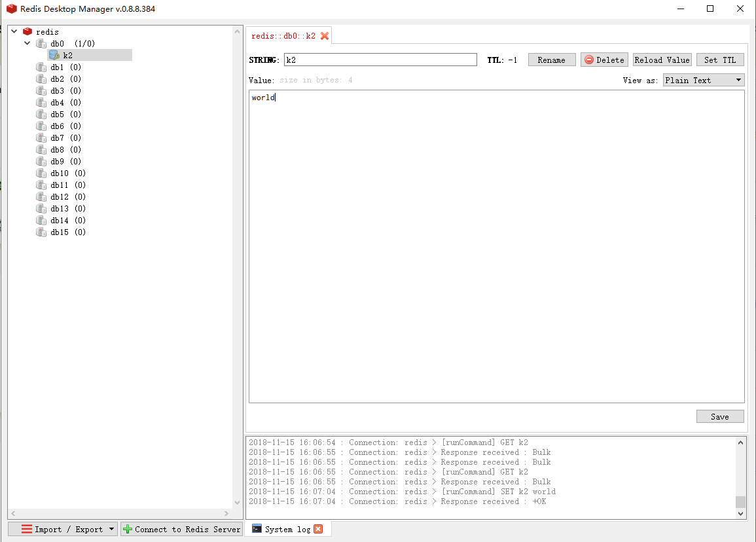Click the db4 database icon
Screen dimensions: 756x542
pos(41,102)
